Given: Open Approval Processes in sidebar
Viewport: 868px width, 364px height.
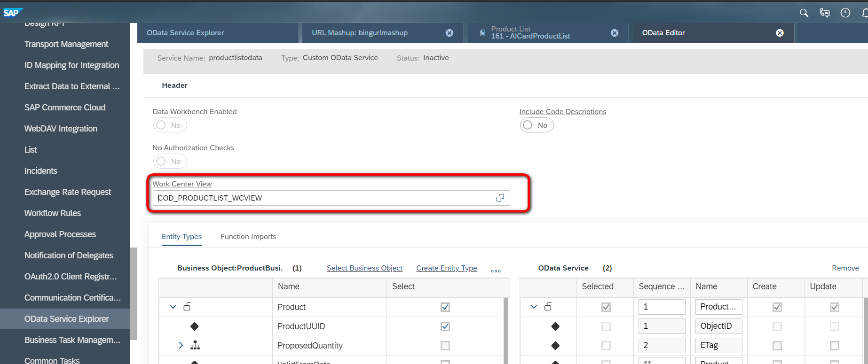Looking at the screenshot, I should [60, 234].
